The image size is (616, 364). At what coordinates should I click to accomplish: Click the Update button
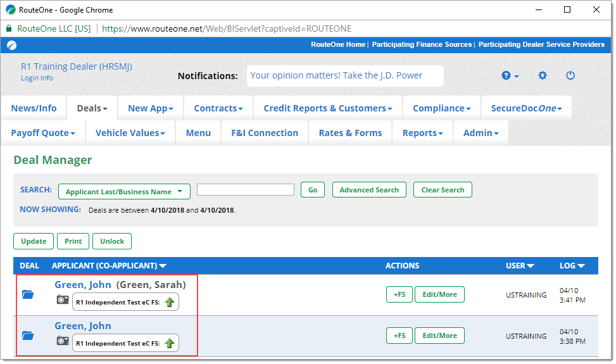[34, 241]
